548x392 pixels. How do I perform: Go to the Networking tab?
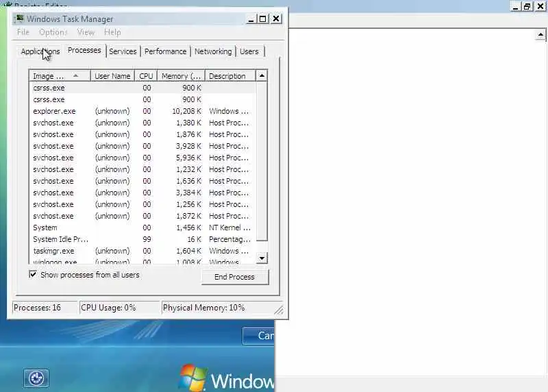pyautogui.click(x=213, y=51)
